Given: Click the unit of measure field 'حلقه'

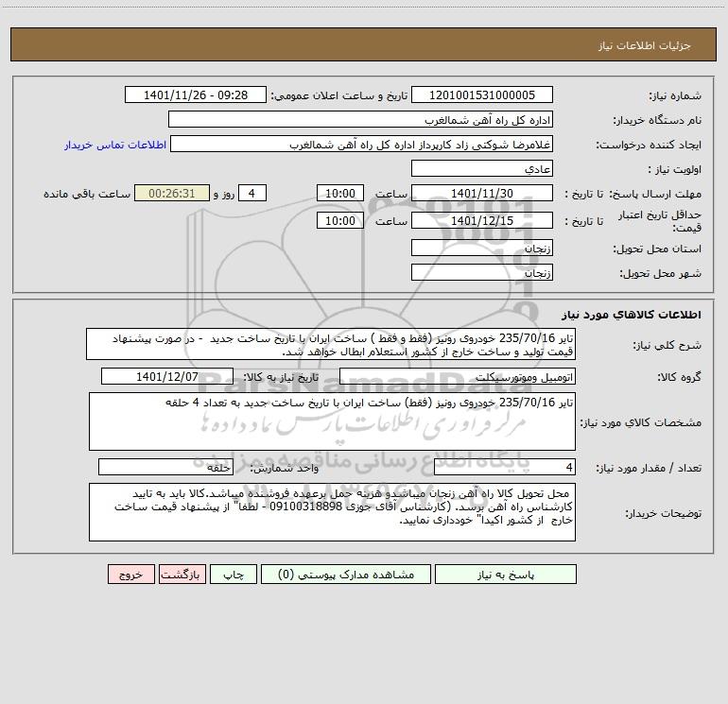Looking at the screenshot, I should pos(165,468).
